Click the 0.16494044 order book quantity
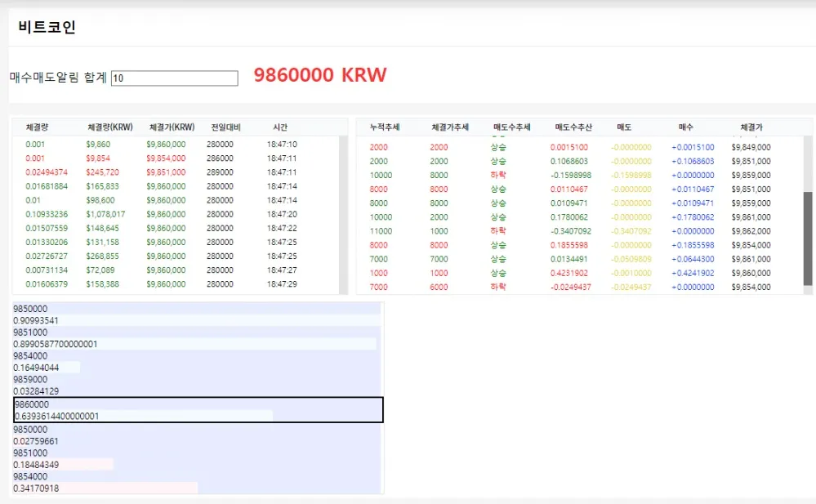The height and width of the screenshot is (504, 816). pos(36,368)
